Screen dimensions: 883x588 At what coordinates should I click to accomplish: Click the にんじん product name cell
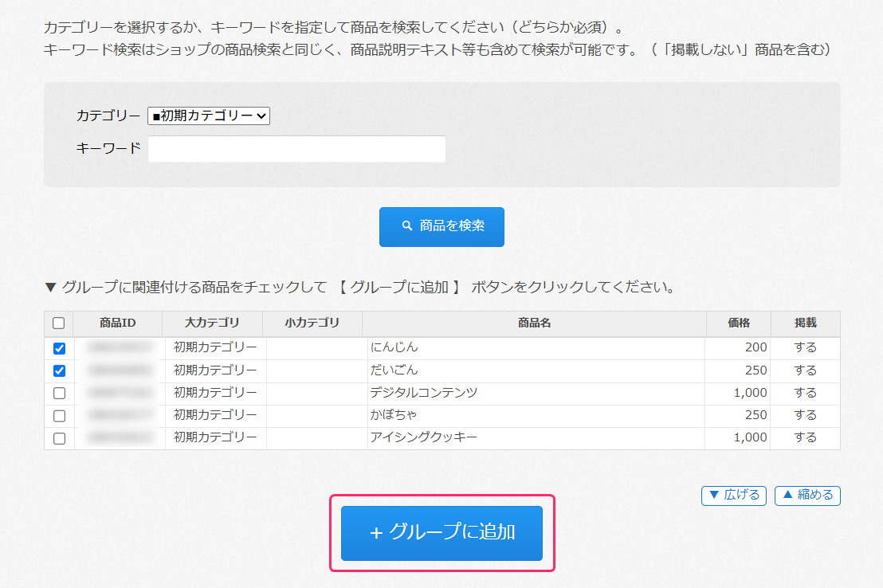pyautogui.click(x=394, y=347)
